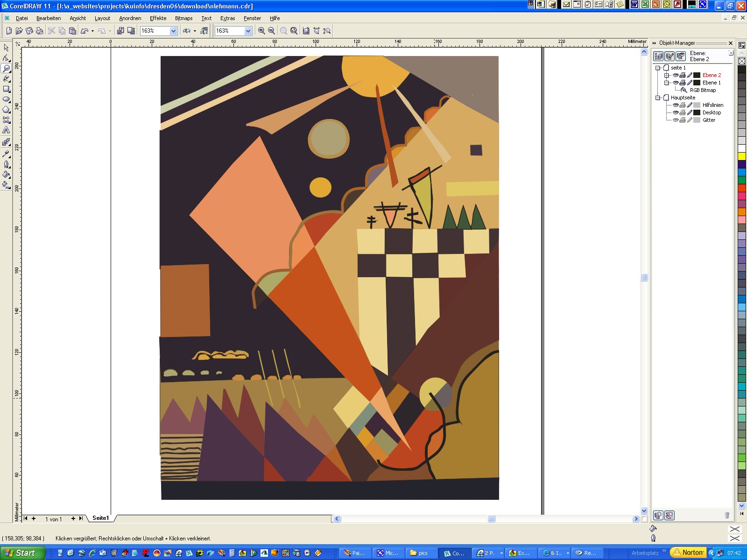Select the Outline pen tool

(x=6, y=164)
